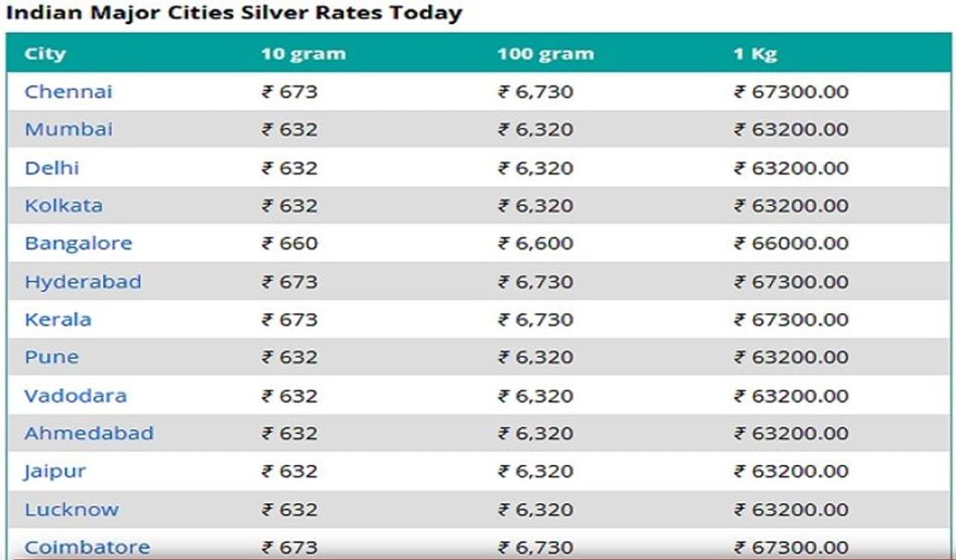Click the Hyderabad link

tap(82, 282)
